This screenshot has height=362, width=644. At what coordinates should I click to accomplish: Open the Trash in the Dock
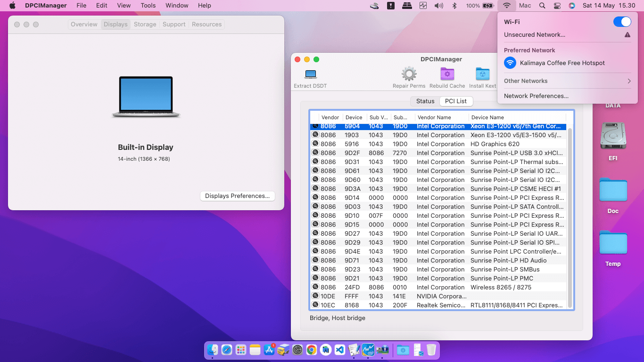pos(431,350)
